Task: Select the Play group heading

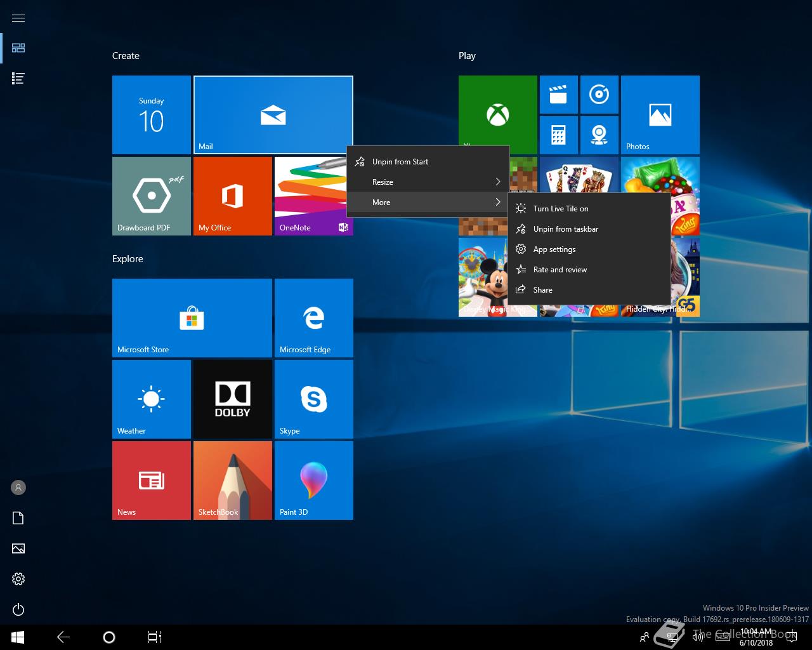Action: point(467,56)
